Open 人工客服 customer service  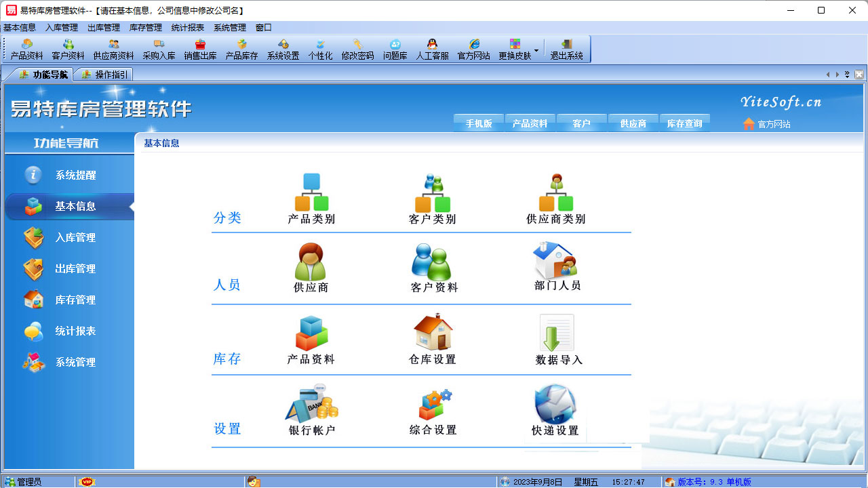[x=432, y=48]
